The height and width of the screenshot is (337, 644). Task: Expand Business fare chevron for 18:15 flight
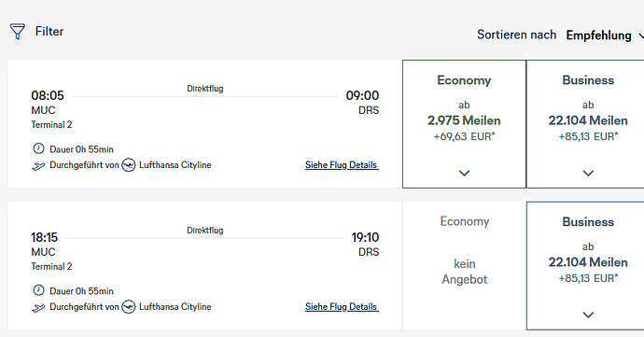tap(588, 315)
